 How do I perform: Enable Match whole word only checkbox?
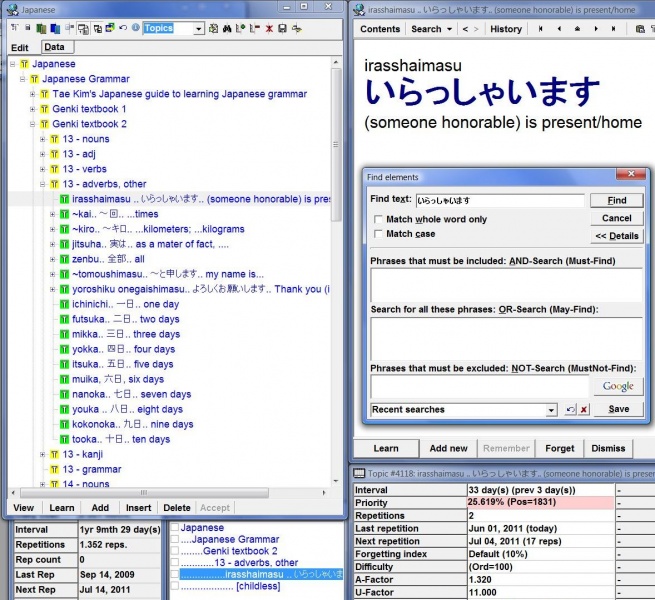click(x=378, y=219)
